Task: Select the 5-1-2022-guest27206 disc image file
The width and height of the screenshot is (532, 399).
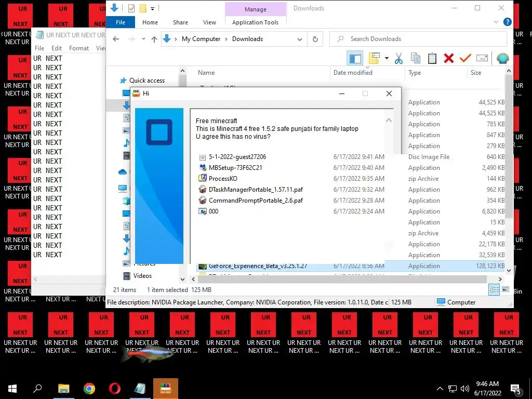Action: pyautogui.click(x=237, y=157)
